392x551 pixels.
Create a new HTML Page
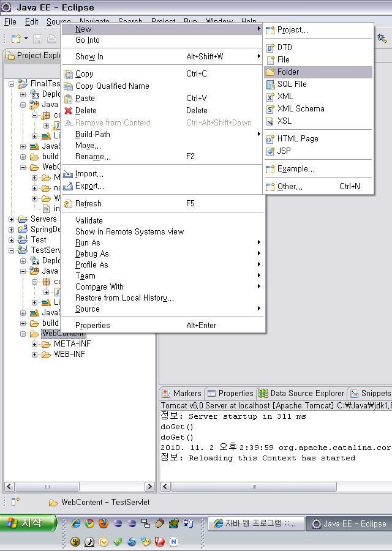pyautogui.click(x=318, y=139)
